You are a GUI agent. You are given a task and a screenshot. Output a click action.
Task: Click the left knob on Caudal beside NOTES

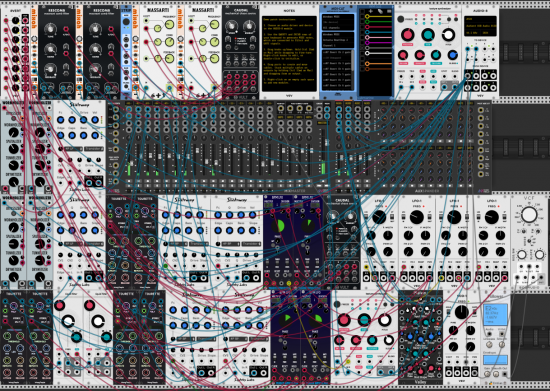pyautogui.click(x=232, y=26)
